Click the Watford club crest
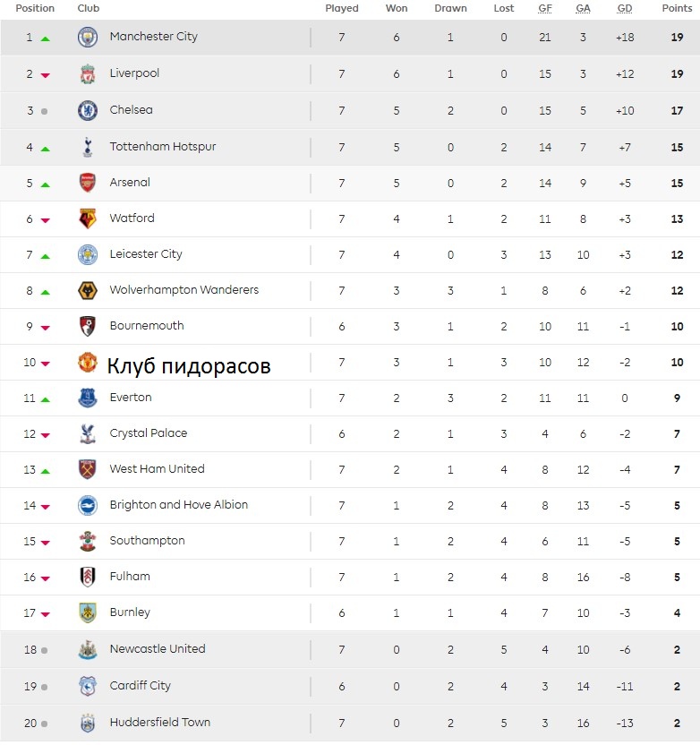 click(x=88, y=218)
